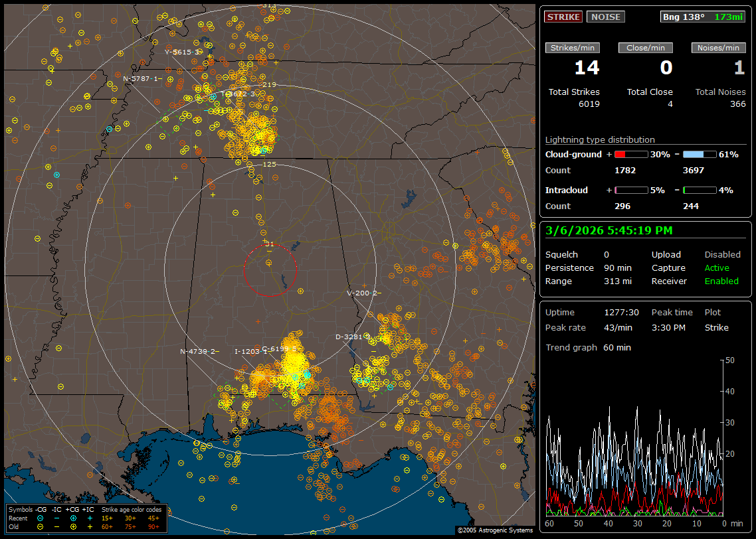Click the negative cloud-ground blue percentage bar
756x539 pixels.
pos(700,154)
